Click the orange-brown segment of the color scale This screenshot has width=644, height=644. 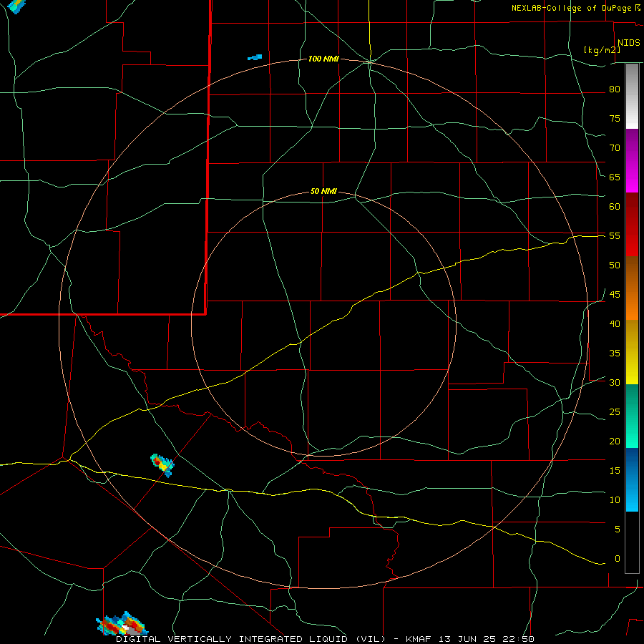(632, 288)
